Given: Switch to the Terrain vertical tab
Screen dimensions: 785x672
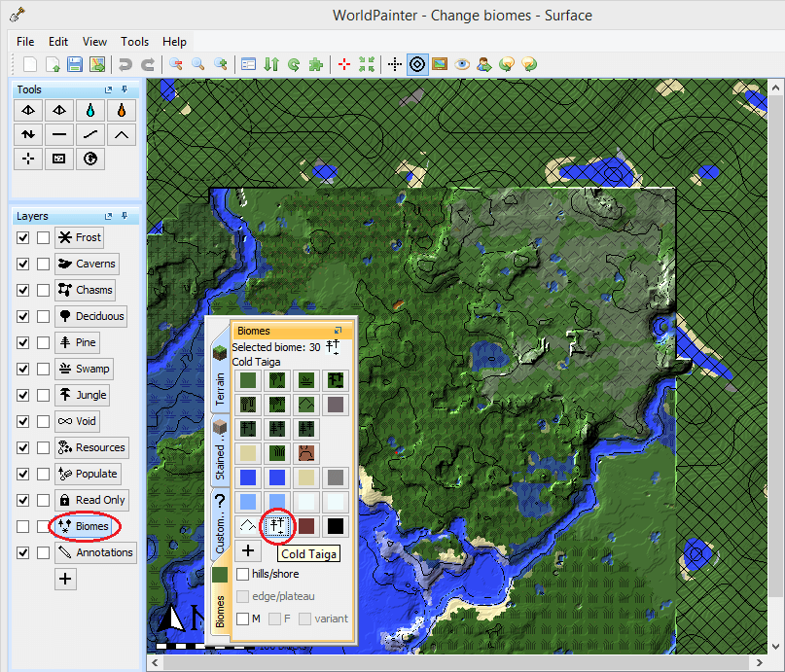Looking at the screenshot, I should click(220, 374).
